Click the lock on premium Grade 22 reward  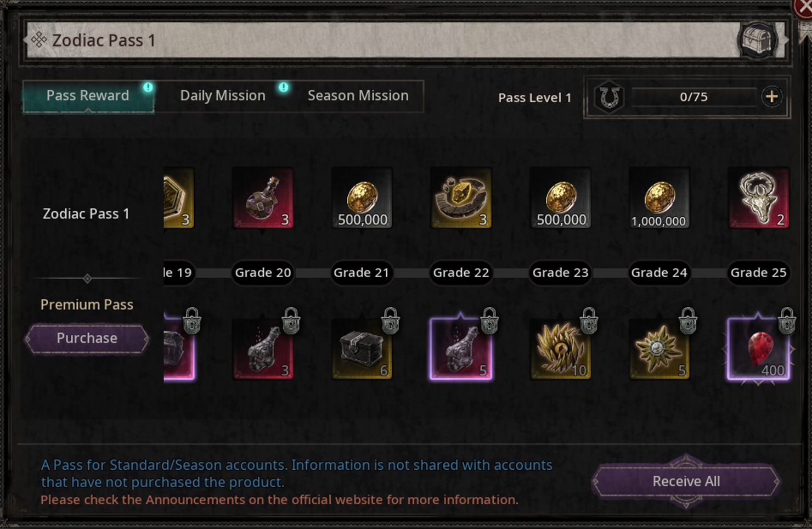click(x=489, y=320)
